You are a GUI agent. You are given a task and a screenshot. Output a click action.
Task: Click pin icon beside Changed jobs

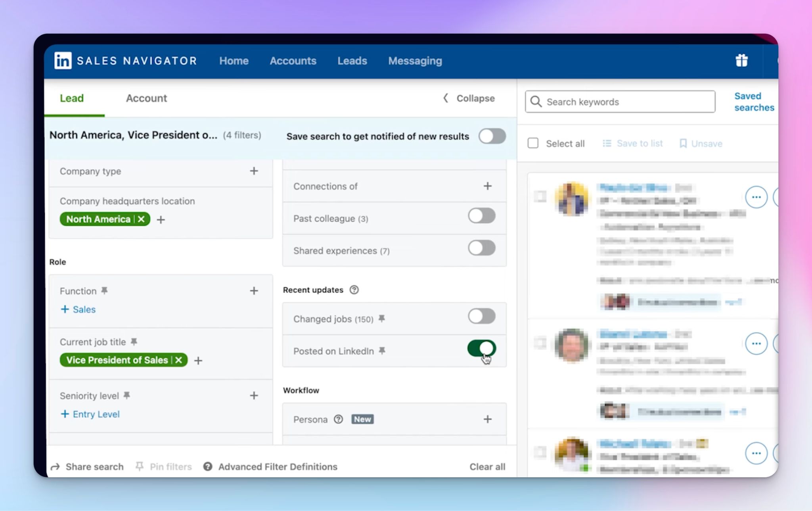382,319
